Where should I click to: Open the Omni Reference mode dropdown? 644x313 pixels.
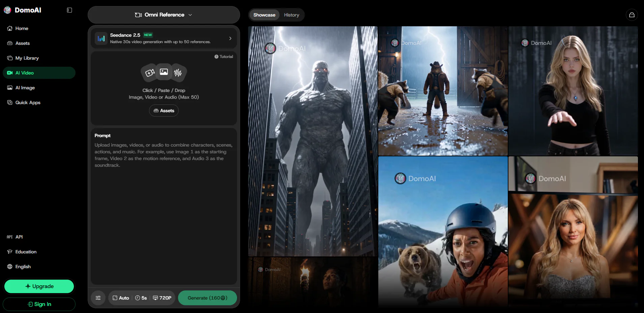coord(164,15)
